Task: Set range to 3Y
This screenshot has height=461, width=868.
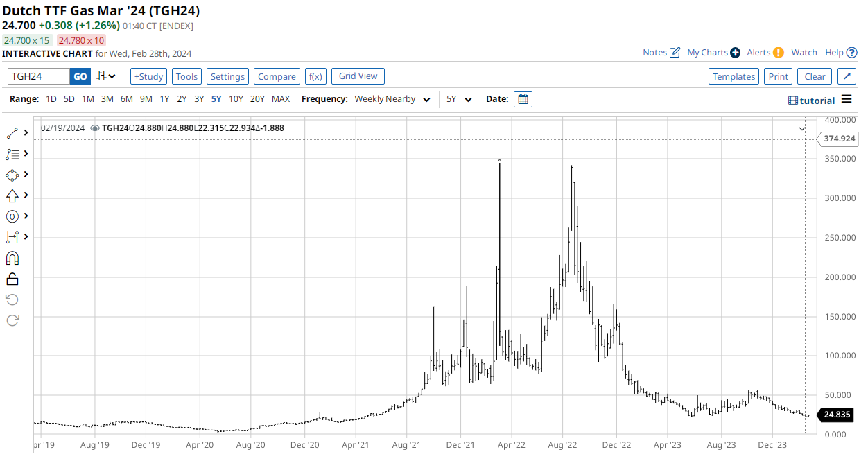Action: point(199,99)
